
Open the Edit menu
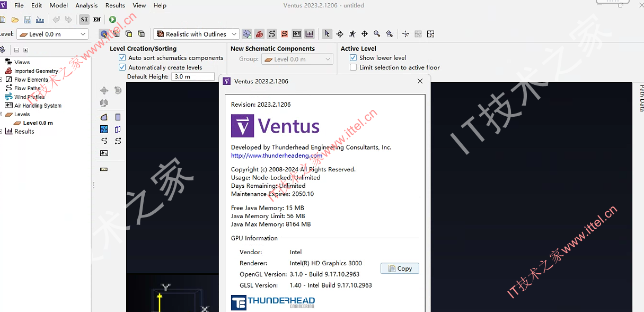pyautogui.click(x=37, y=5)
